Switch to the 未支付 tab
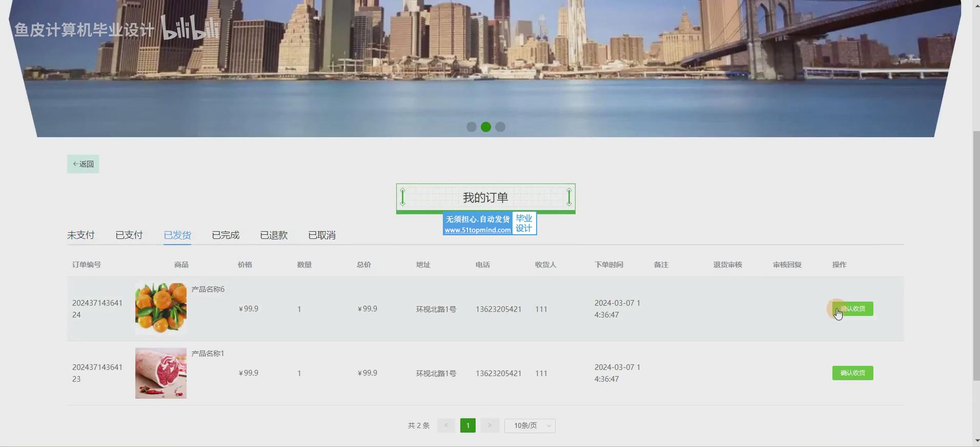 tap(81, 235)
